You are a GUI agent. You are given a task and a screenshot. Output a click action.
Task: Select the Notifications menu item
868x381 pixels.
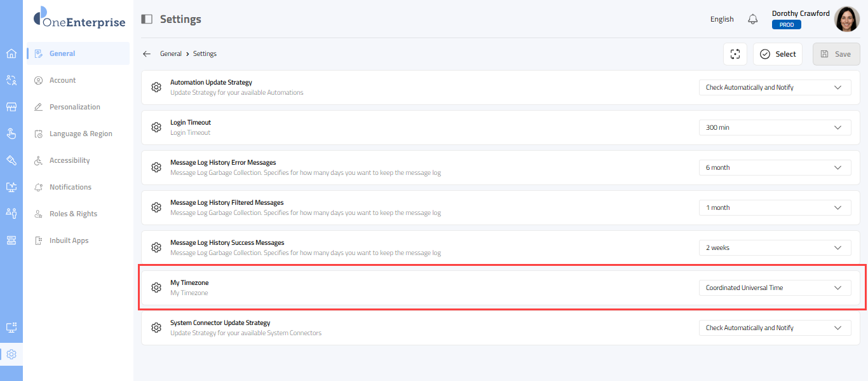71,187
